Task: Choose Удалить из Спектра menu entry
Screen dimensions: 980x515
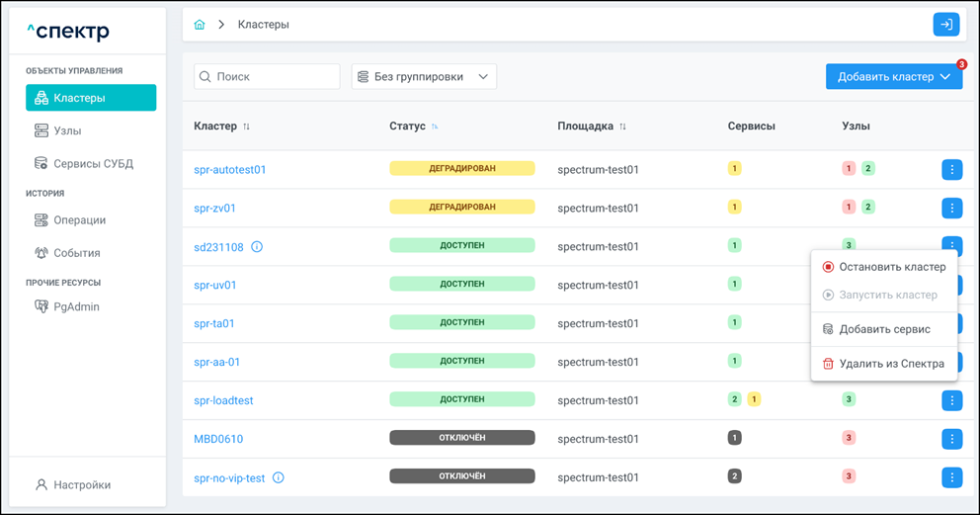Action: pyautogui.click(x=884, y=364)
